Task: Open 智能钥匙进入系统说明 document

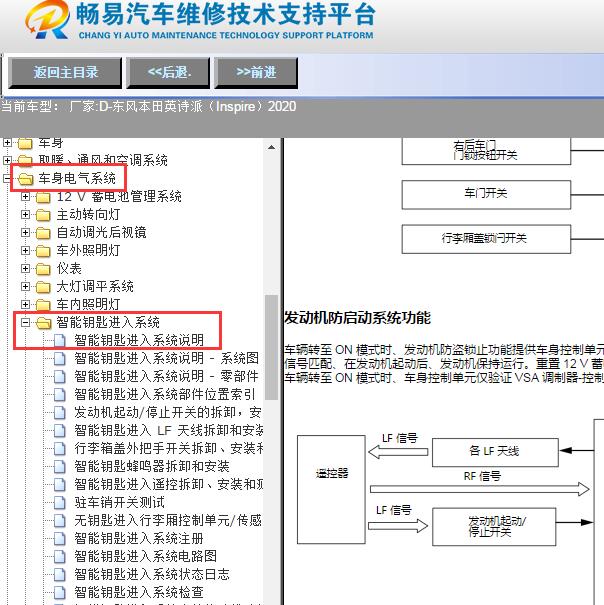Action: point(139,340)
